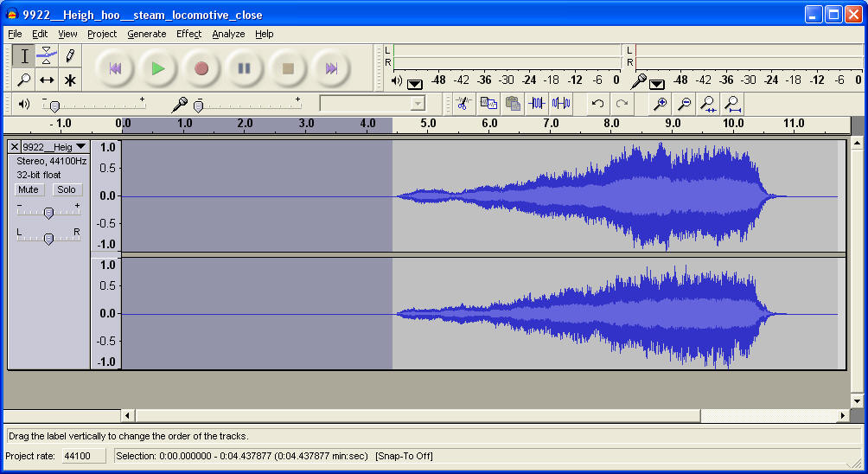The width and height of the screenshot is (868, 474).
Task: Mute the 9922__Heig track
Action: point(29,189)
